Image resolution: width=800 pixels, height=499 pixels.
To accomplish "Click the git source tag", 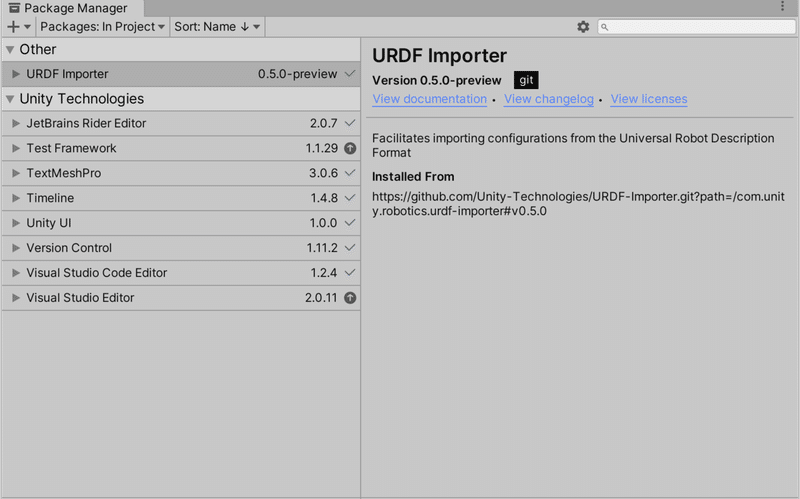I will tap(526, 80).
